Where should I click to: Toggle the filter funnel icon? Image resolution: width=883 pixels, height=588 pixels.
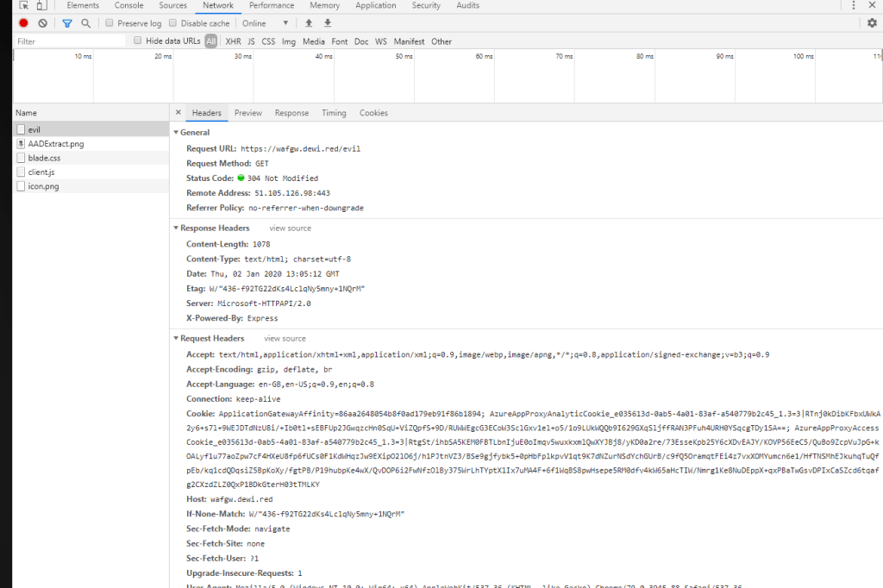click(67, 23)
